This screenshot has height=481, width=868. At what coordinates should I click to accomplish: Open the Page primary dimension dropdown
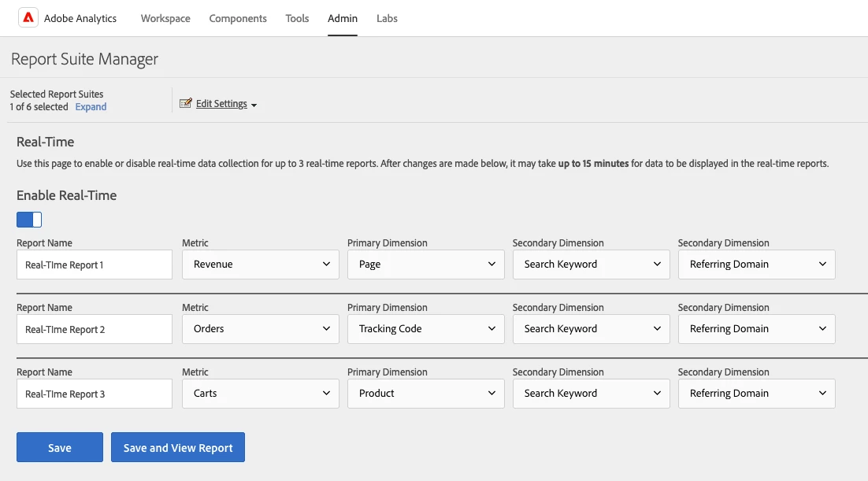pos(425,265)
